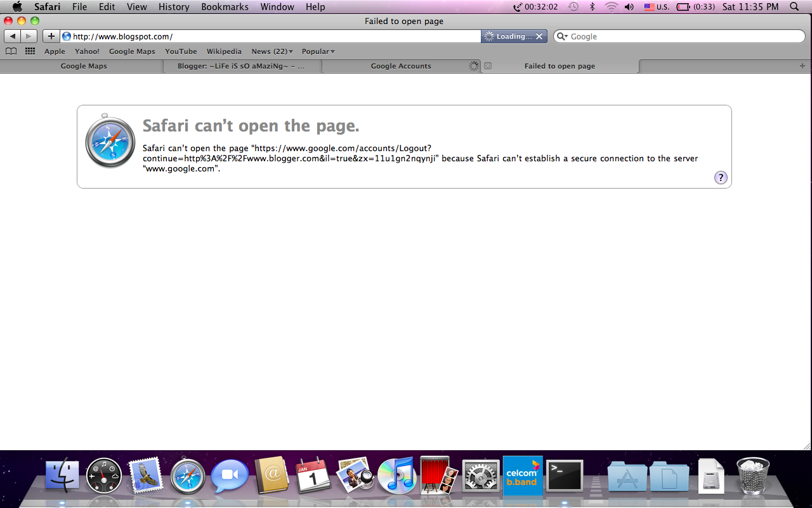Select the Failed to open page tab

560,66
